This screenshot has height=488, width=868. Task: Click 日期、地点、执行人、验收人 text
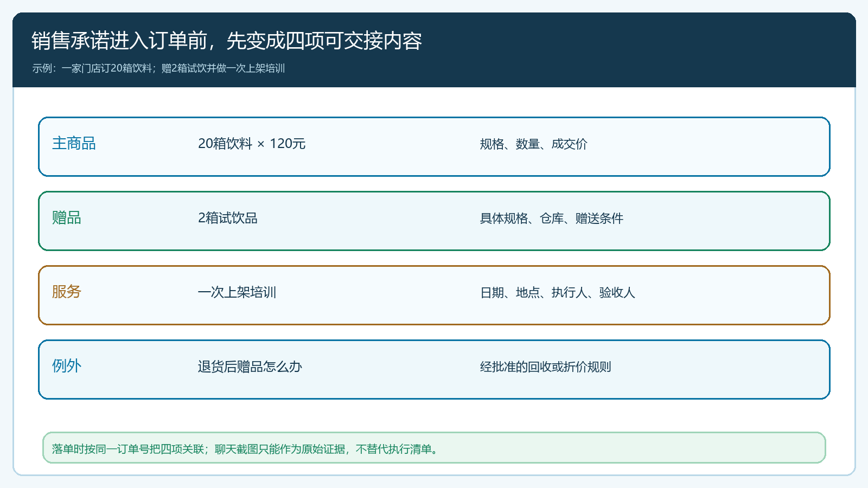pos(558,293)
